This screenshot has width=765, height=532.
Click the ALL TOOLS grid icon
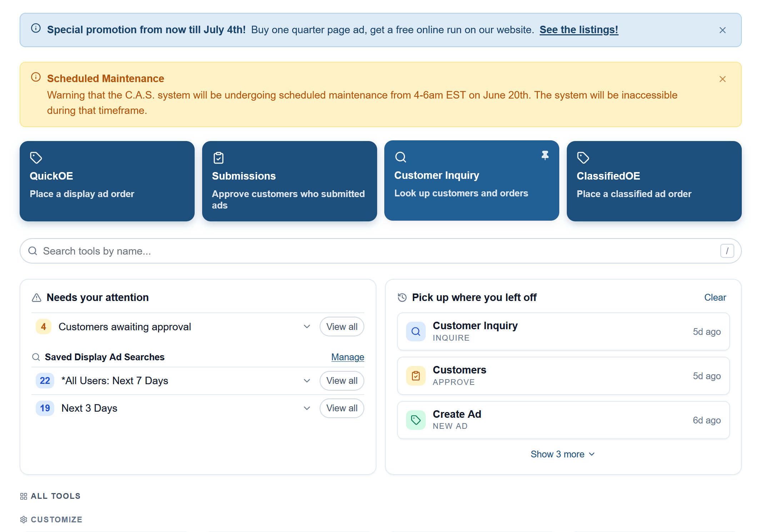(24, 496)
